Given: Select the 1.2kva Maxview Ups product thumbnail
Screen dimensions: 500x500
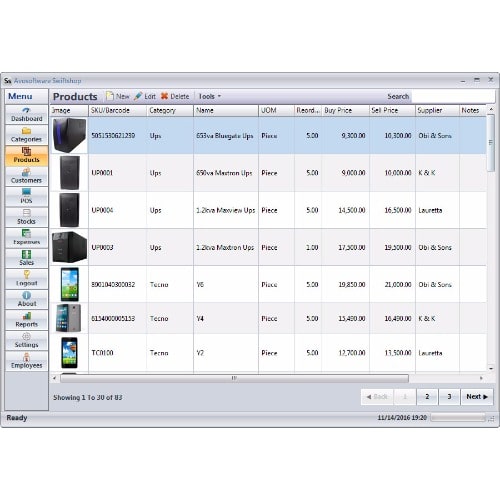Looking at the screenshot, I should (69, 210).
